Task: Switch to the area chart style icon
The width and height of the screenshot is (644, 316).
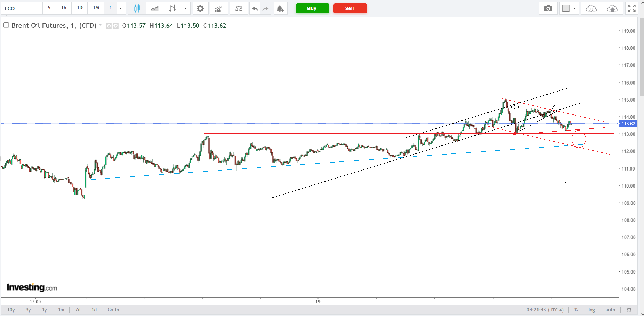Action: coord(155,8)
